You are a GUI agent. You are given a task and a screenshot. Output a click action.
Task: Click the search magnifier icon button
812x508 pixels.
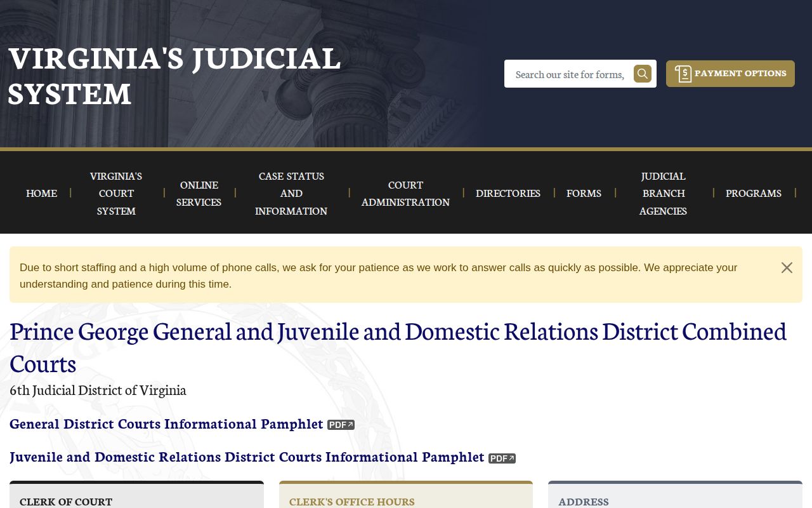[643, 74]
